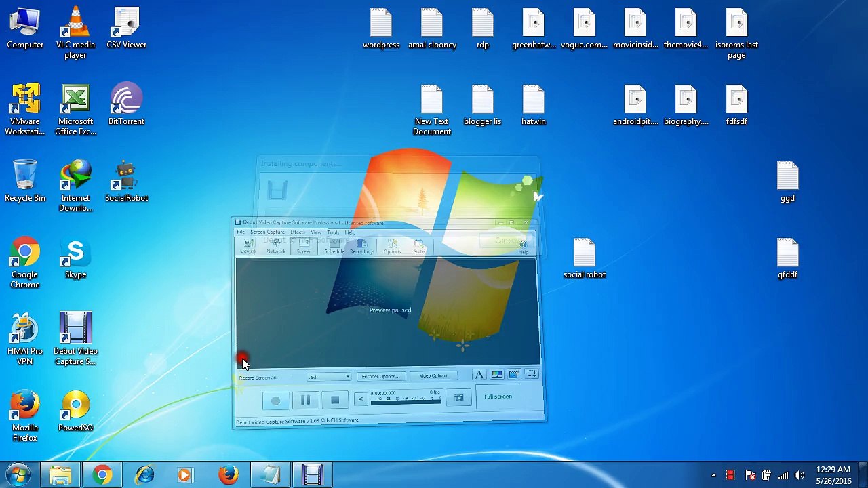Image resolution: width=868 pixels, height=488 pixels.
Task: Select the ggd file on desktop
Action: coord(787,182)
